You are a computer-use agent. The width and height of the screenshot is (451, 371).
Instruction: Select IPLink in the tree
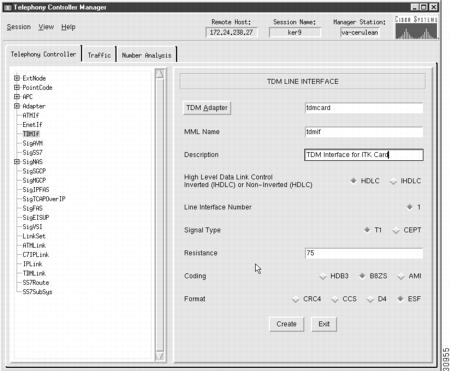32,264
